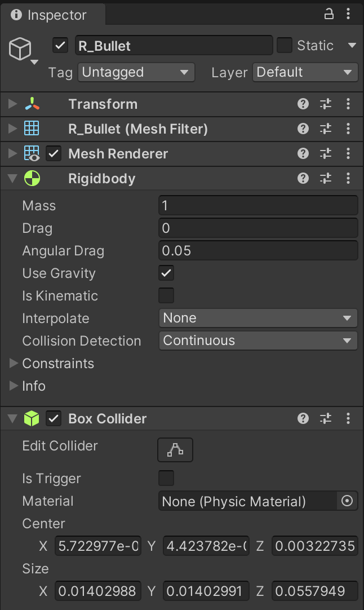Collapse the Rigidbody component header
364x610 pixels.
(x=13, y=179)
